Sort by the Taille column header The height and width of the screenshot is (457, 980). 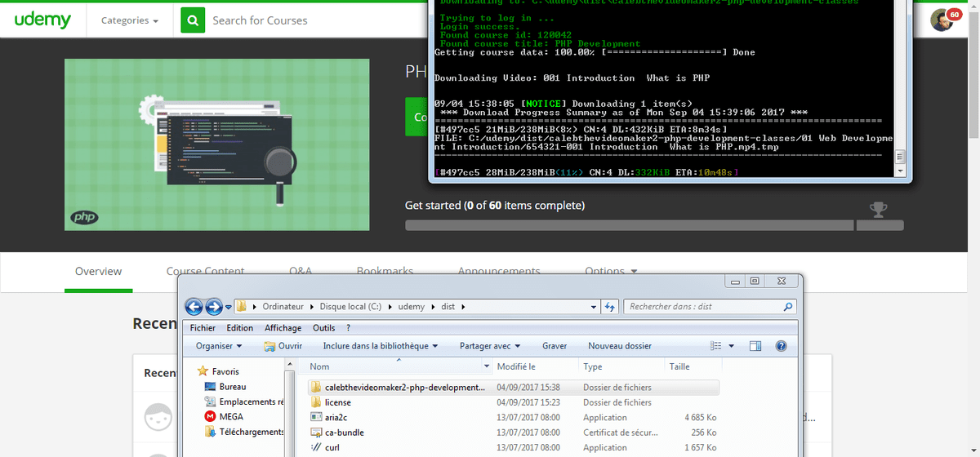click(694, 367)
